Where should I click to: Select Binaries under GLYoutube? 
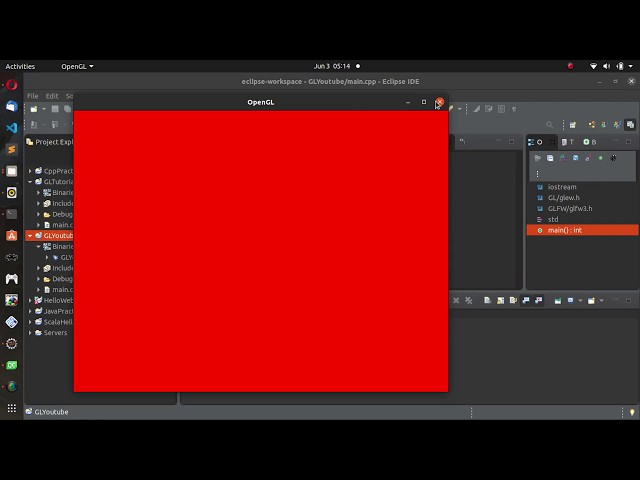click(58, 247)
